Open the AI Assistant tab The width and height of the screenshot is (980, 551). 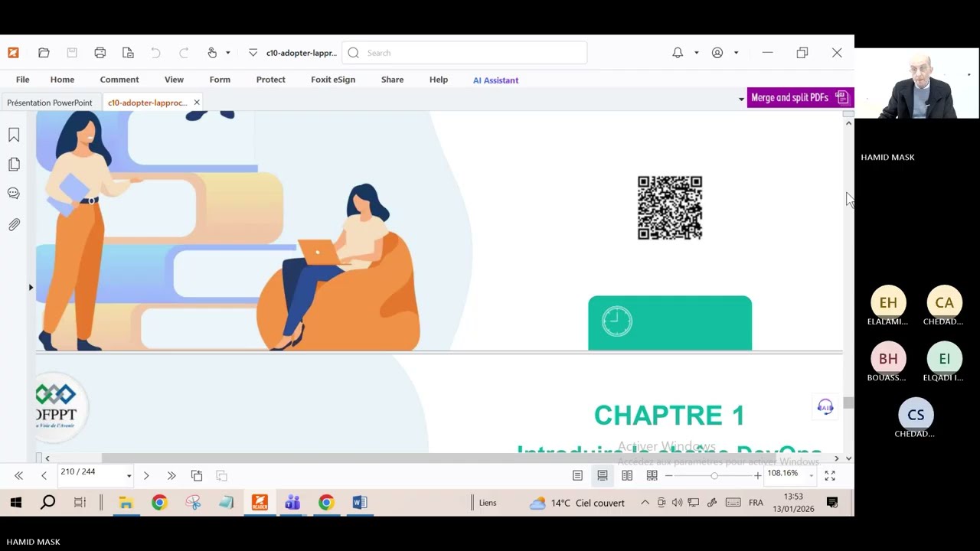[x=495, y=80]
